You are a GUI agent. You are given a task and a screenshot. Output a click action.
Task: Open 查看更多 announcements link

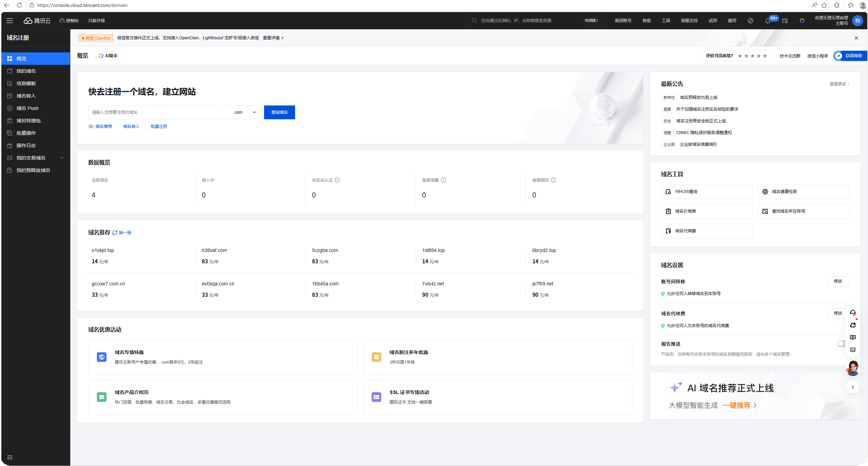coord(839,84)
